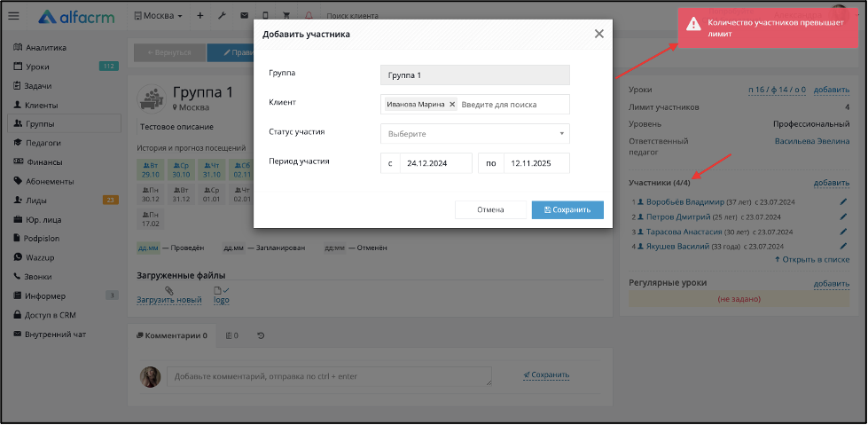This screenshot has width=868, height=425.
Task: Open the hamburger menu icon
Action: (x=14, y=16)
